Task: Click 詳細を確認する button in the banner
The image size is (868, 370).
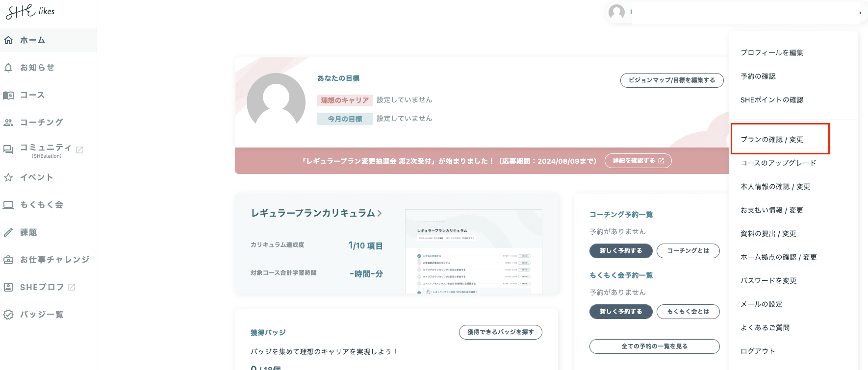Action: click(638, 161)
